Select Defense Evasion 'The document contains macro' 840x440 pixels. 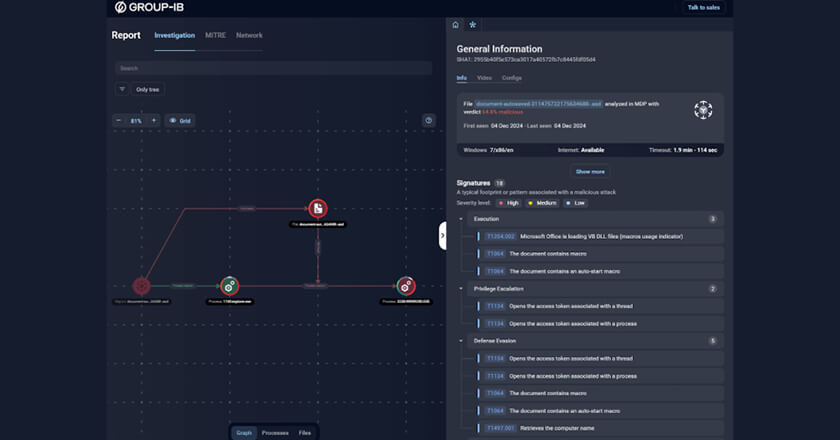(x=601, y=393)
